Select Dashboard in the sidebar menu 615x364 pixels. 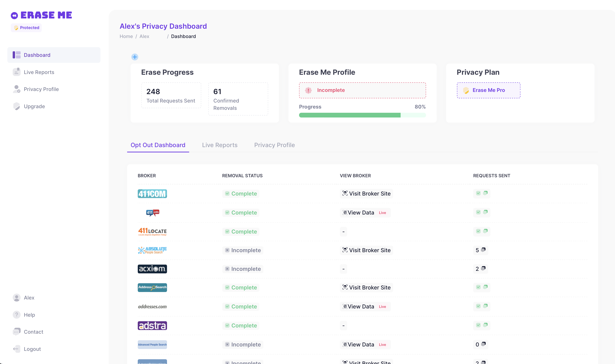point(54,55)
